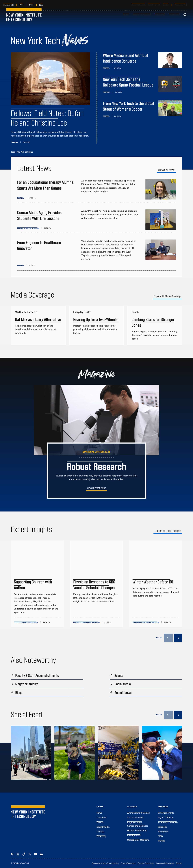Go back in Social Feed with previous arrow
193x868 pixels.
(x=168, y=714)
